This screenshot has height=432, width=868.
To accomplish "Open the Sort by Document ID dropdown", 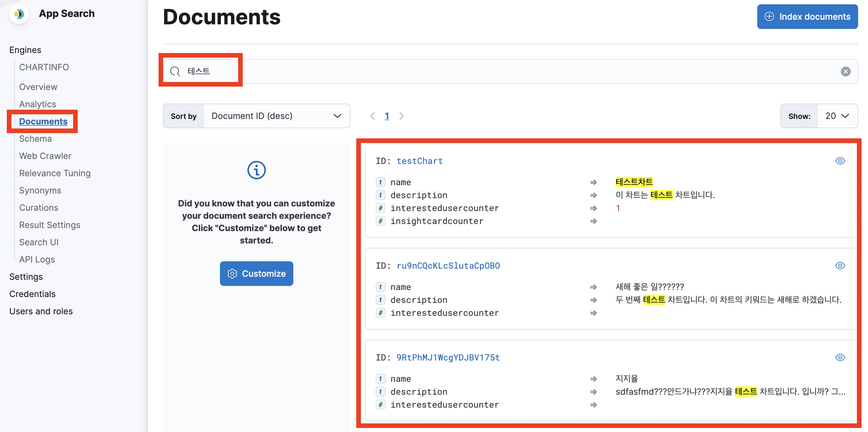I will pos(276,116).
